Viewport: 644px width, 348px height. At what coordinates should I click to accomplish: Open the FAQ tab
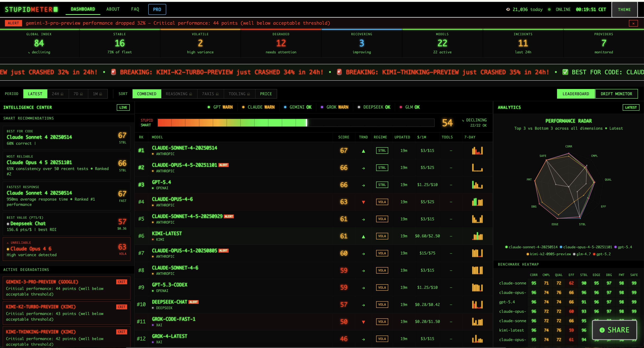[x=135, y=9]
